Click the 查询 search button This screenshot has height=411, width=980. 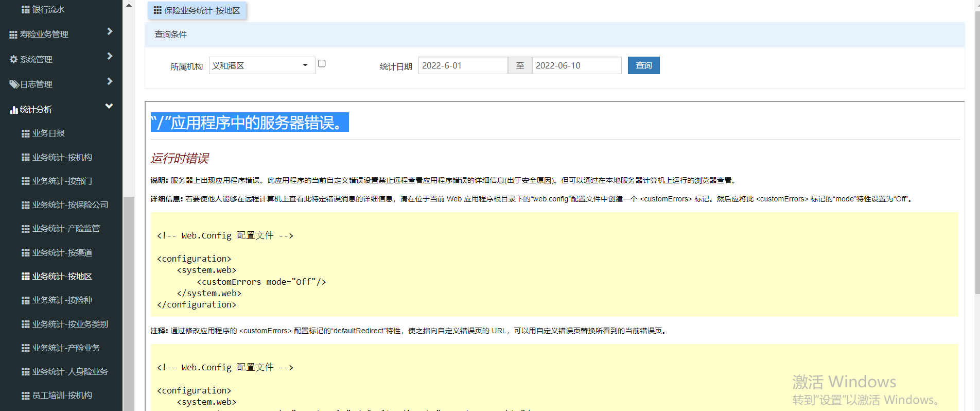click(643, 65)
